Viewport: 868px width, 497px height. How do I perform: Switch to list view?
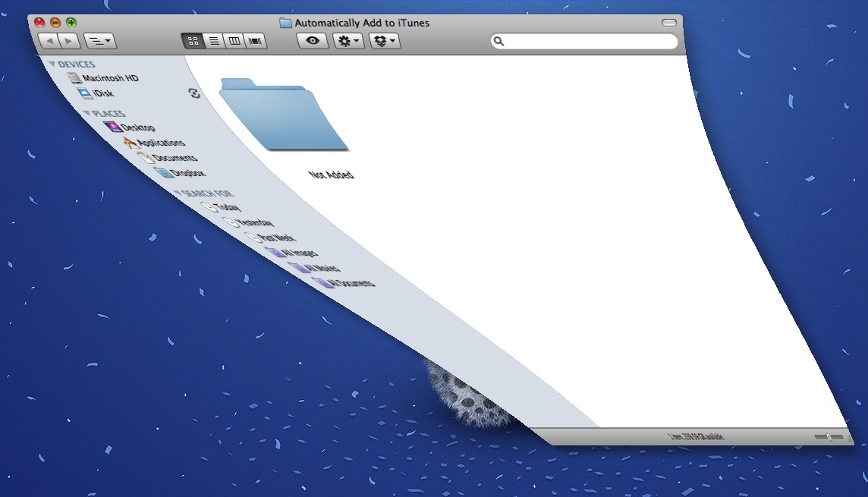point(214,41)
